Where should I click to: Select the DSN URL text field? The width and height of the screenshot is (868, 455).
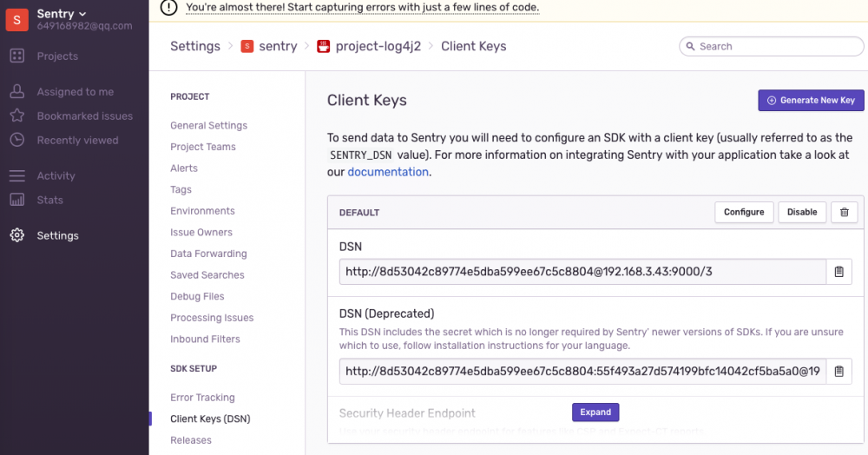click(583, 272)
